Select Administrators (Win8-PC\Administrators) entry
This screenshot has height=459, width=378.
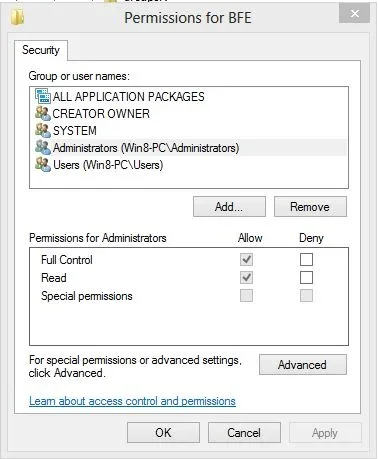point(189,147)
